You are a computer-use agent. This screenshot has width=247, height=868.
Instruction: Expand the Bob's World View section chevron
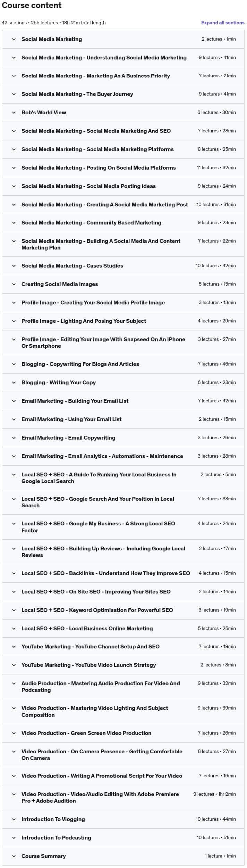(14, 113)
